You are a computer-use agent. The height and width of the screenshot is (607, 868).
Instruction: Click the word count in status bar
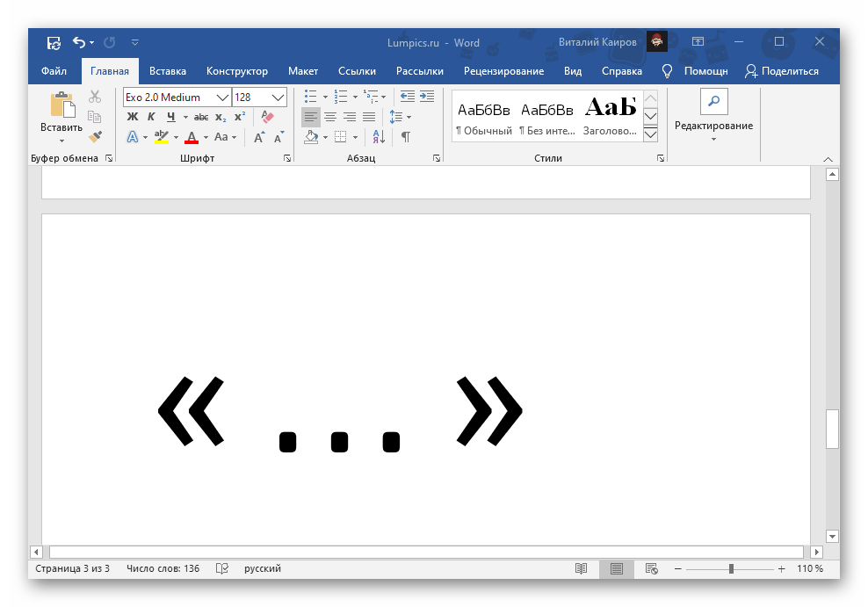163,569
